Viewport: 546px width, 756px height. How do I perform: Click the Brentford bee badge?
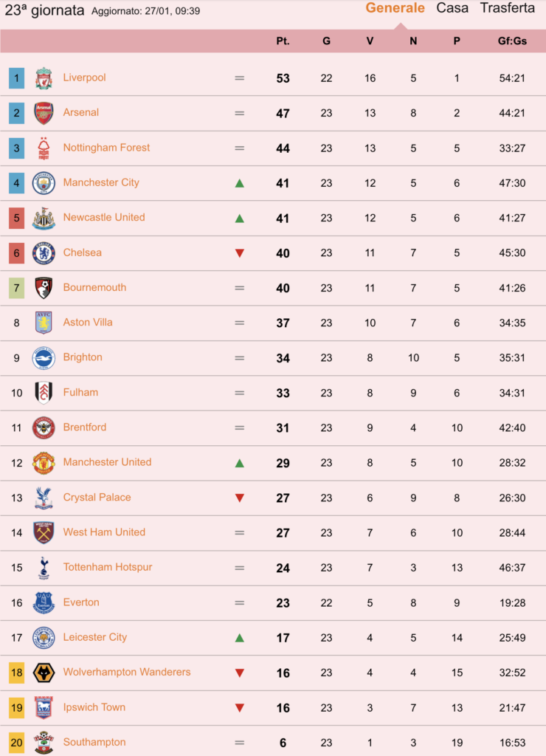(44, 427)
